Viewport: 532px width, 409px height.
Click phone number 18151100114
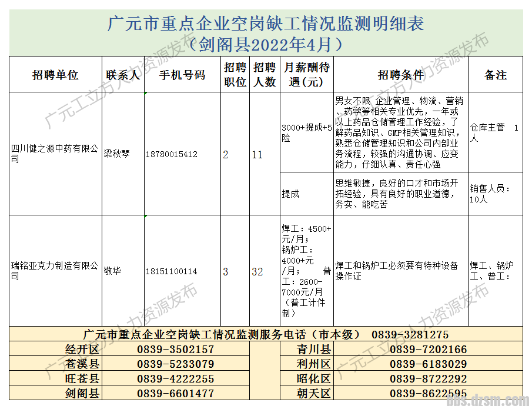(172, 271)
